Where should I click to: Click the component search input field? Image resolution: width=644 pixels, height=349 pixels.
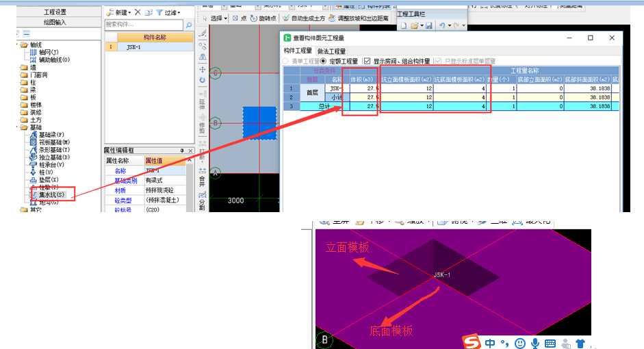(144, 25)
